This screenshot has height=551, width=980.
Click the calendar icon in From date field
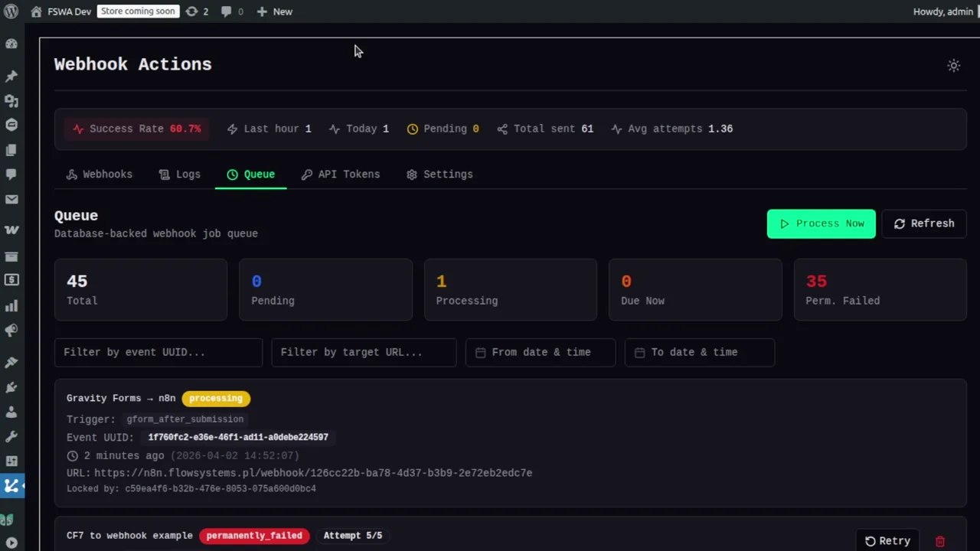pos(480,352)
